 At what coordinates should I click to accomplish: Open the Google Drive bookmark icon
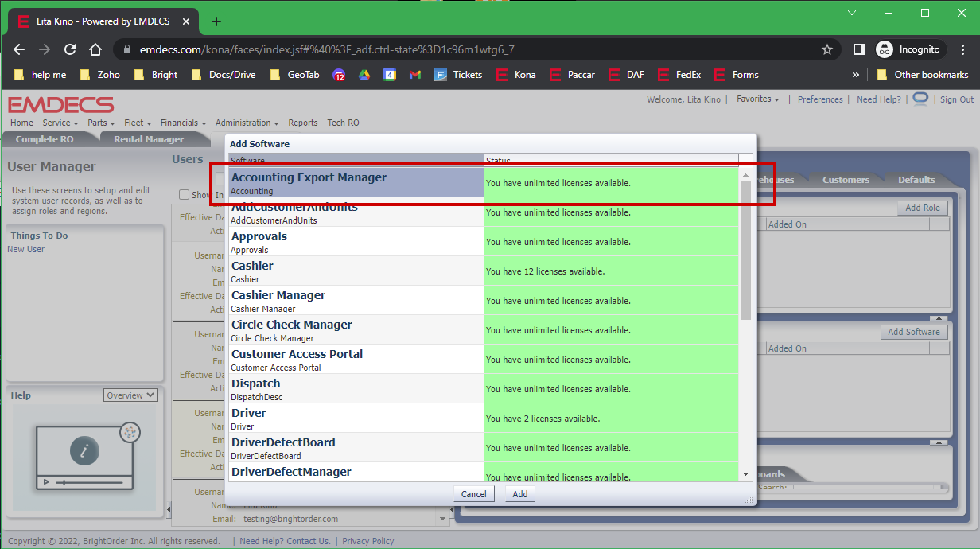pyautogui.click(x=364, y=75)
